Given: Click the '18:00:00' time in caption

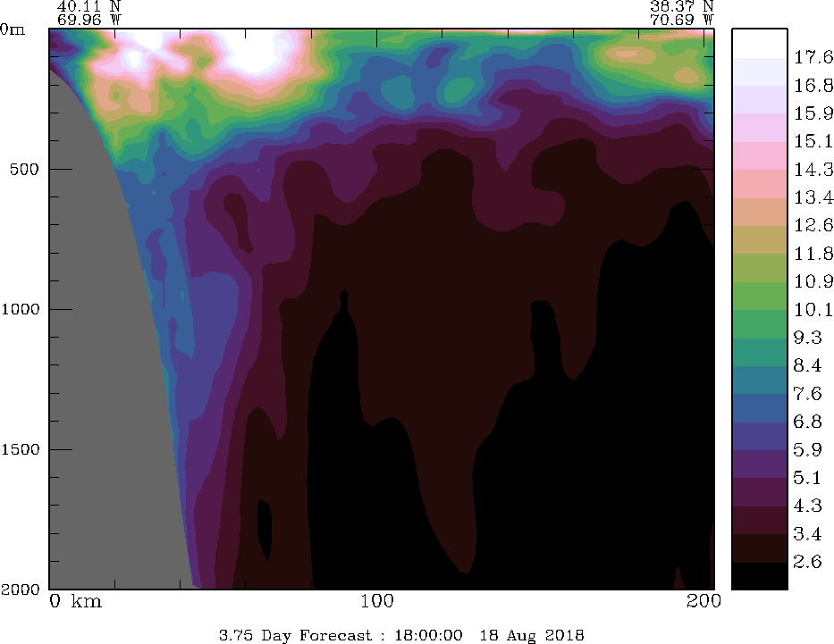Looking at the screenshot, I should coord(428,635).
